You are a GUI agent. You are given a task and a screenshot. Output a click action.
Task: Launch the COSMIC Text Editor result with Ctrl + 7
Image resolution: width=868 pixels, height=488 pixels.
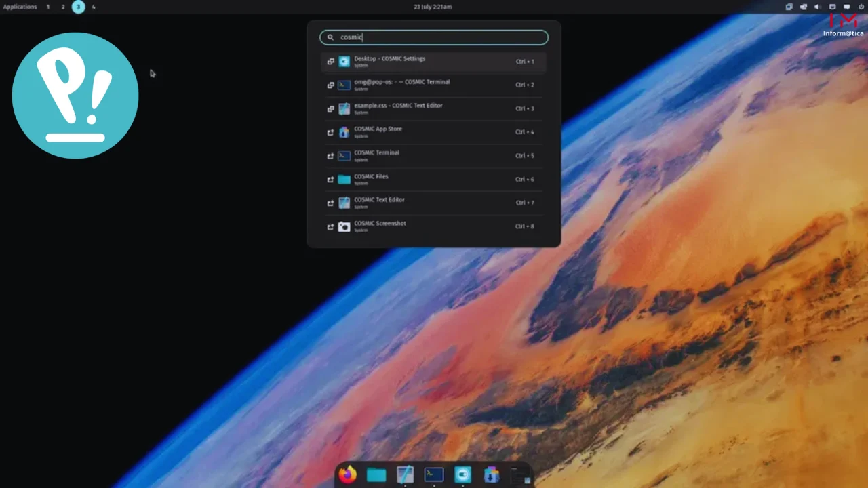coord(434,203)
